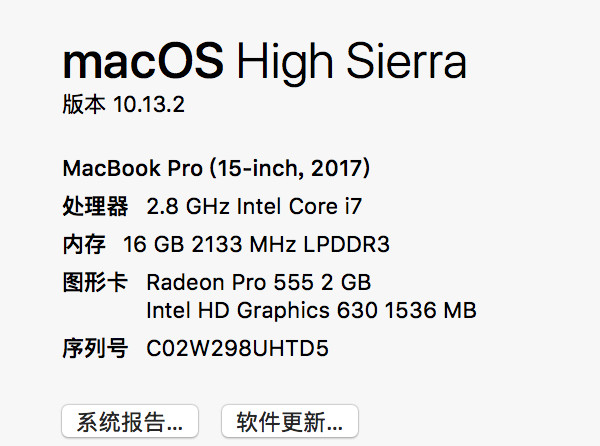The width and height of the screenshot is (600, 446).
Task: Select the Intel Core i7 text
Action: pyautogui.click(x=299, y=207)
